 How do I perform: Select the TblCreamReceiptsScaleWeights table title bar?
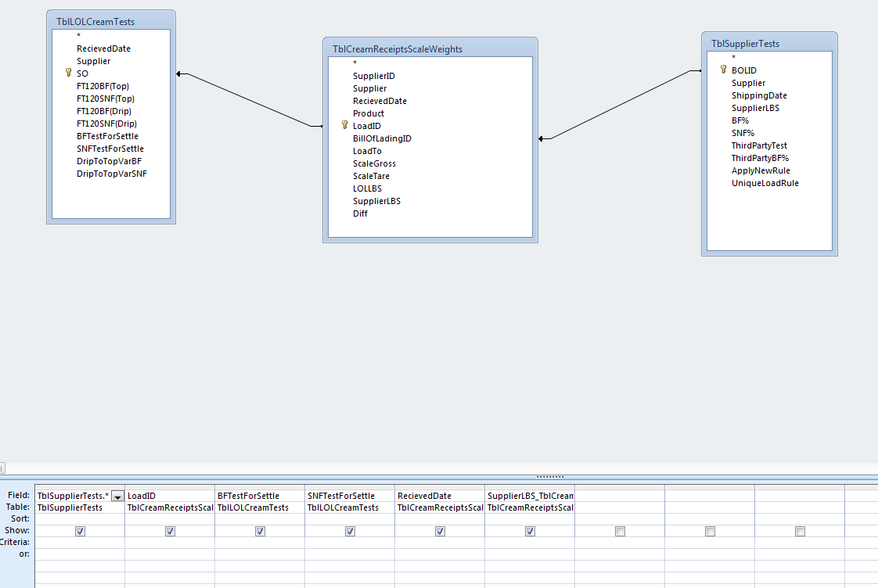430,48
